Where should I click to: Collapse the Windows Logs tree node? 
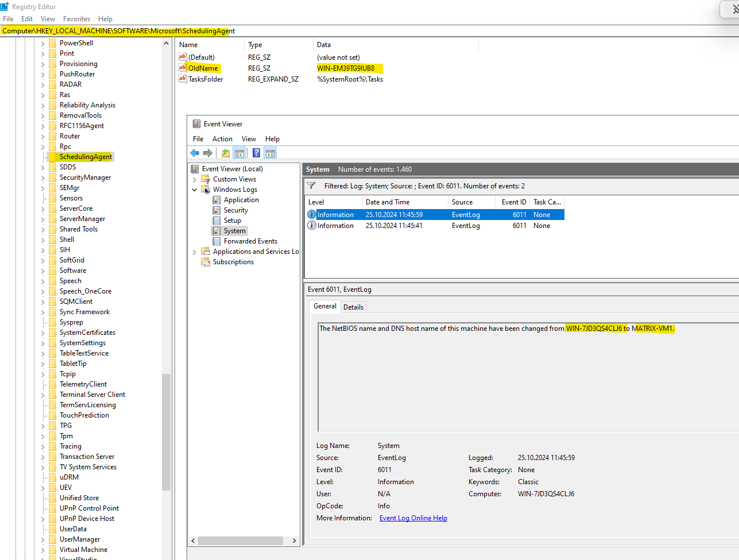click(x=194, y=189)
